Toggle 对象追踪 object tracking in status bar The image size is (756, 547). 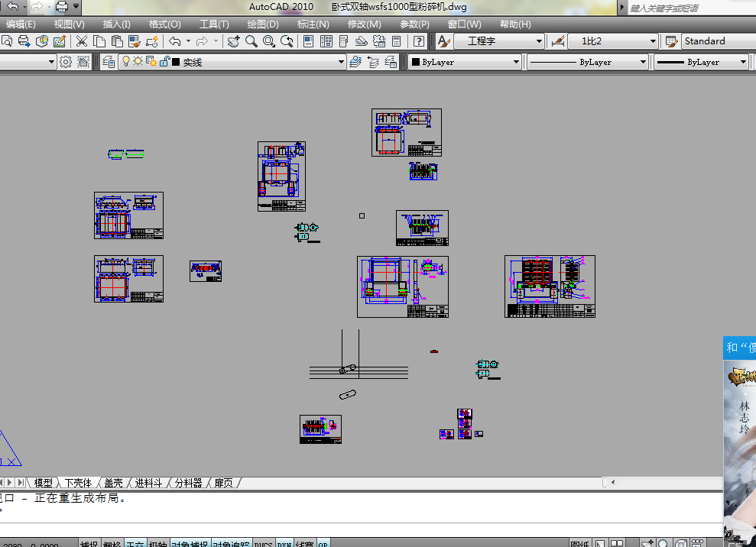coord(232,544)
